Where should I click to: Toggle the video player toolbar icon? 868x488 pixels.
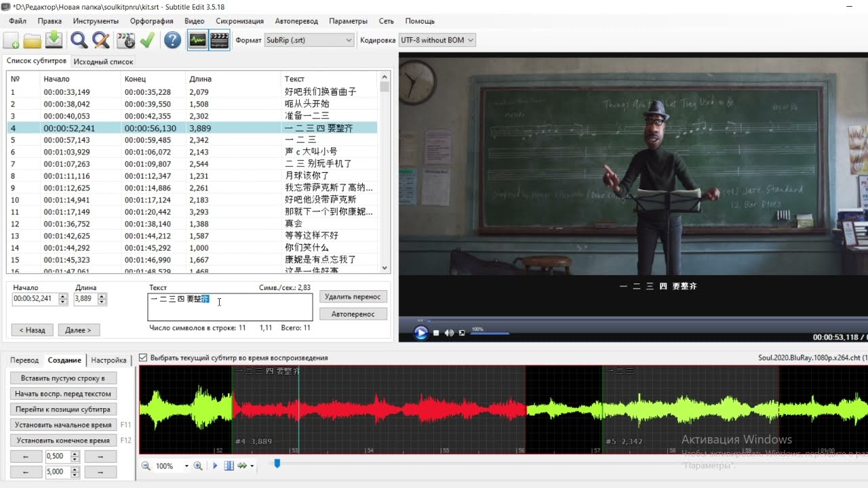tap(219, 40)
